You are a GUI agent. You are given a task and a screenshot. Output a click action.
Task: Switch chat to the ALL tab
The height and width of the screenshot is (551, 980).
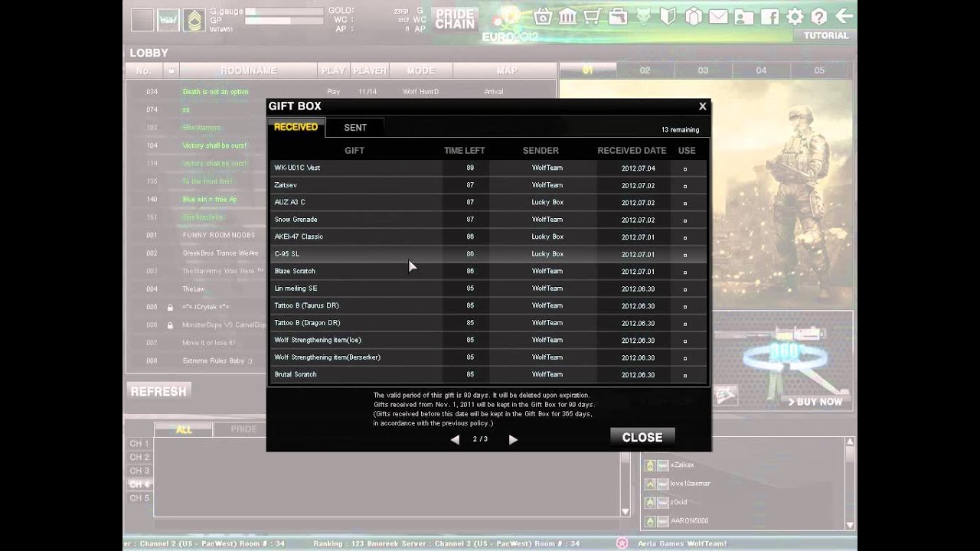[x=184, y=429]
